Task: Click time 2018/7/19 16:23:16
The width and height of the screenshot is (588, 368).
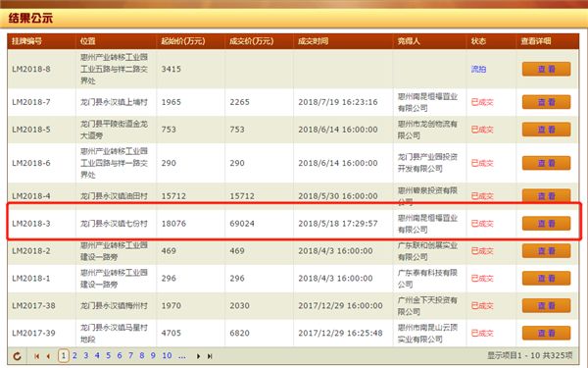Action: (338, 102)
